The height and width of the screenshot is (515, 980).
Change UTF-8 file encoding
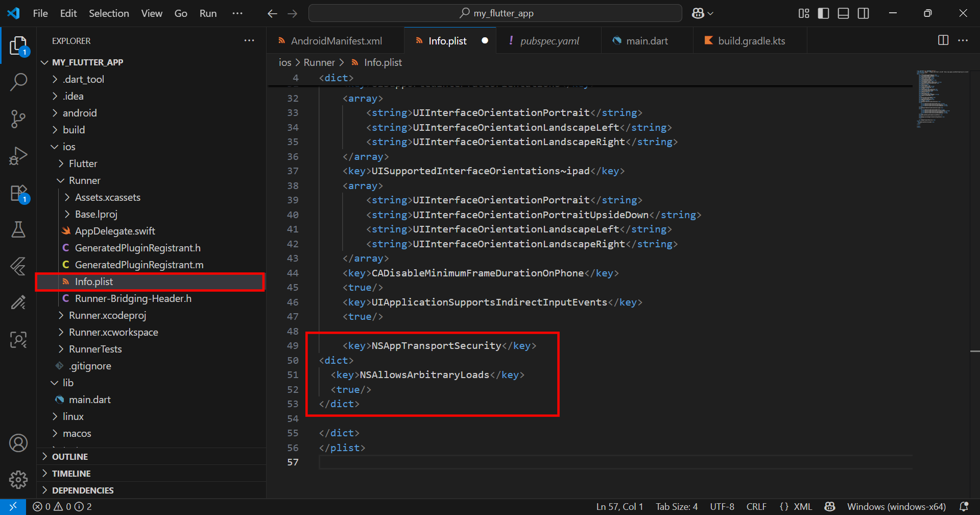(x=722, y=507)
